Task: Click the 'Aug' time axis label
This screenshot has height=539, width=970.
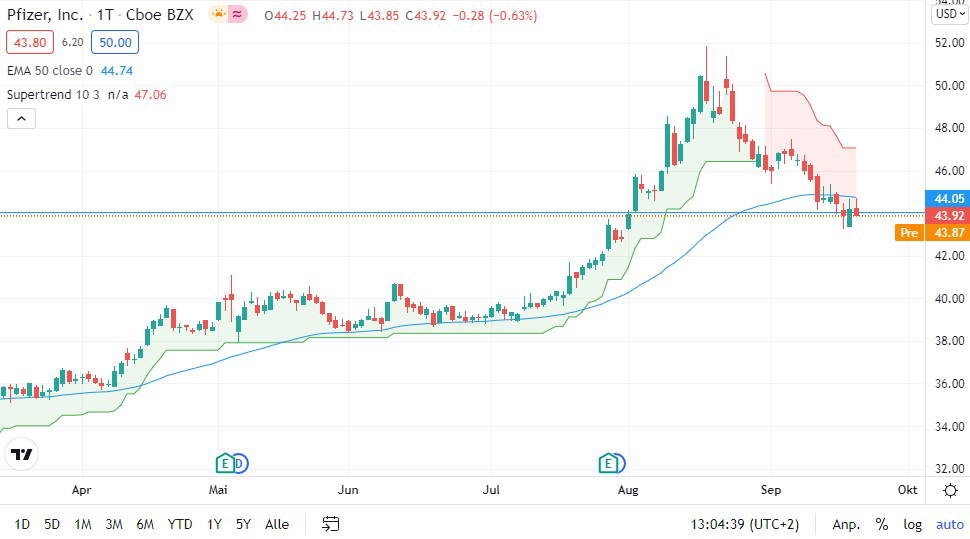Action: tap(628, 489)
